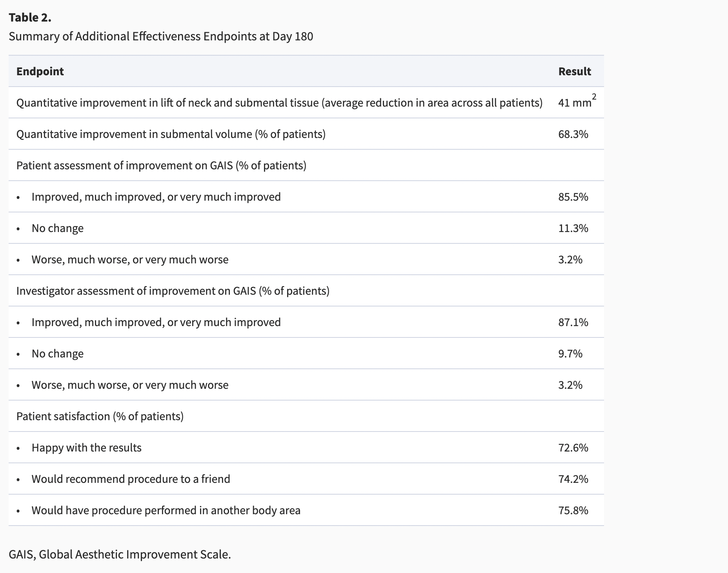Click the GAIS abbreviation footnote
Screen dimensions: 728x573
pos(120,554)
